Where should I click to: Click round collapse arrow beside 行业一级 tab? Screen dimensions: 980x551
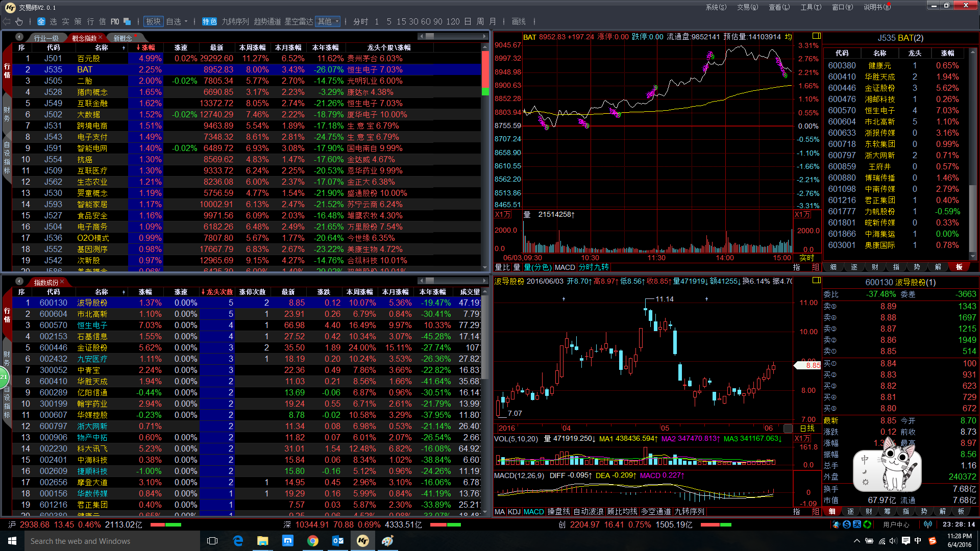(x=19, y=37)
